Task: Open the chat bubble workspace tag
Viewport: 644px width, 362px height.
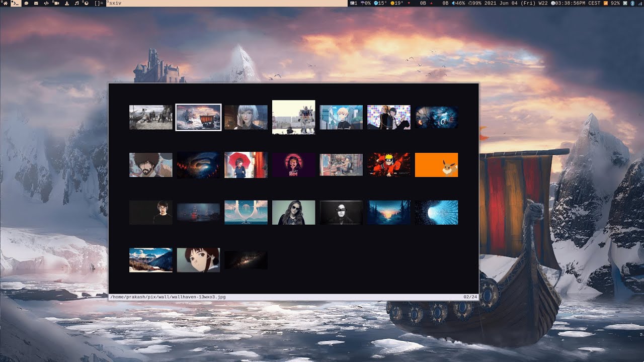Action: [x=26, y=3]
